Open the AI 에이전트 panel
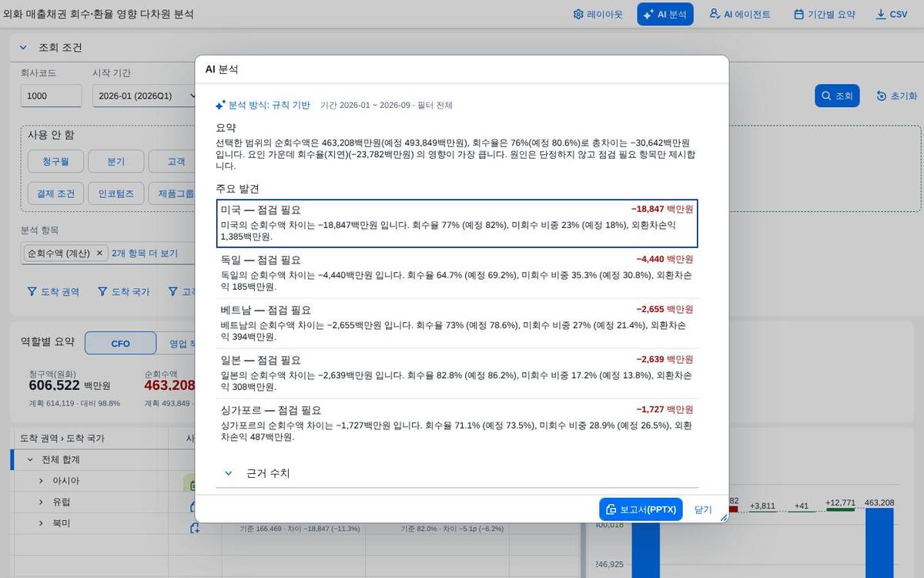Image resolution: width=924 pixels, height=578 pixels. [x=740, y=14]
